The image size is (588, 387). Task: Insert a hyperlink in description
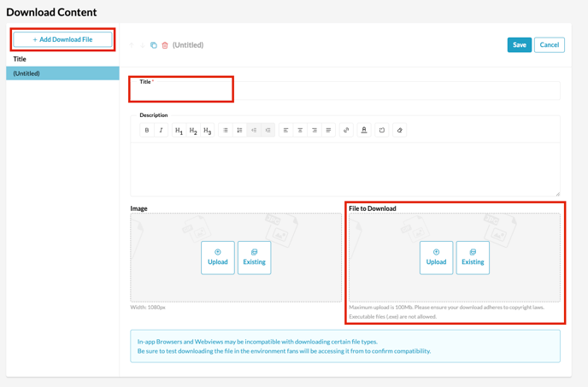346,131
